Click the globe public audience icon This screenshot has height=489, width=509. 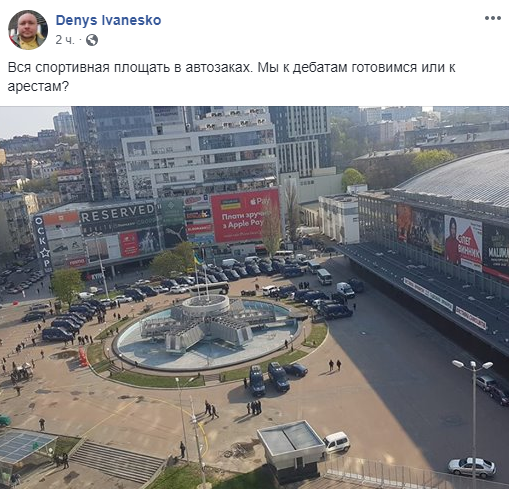click(92, 40)
